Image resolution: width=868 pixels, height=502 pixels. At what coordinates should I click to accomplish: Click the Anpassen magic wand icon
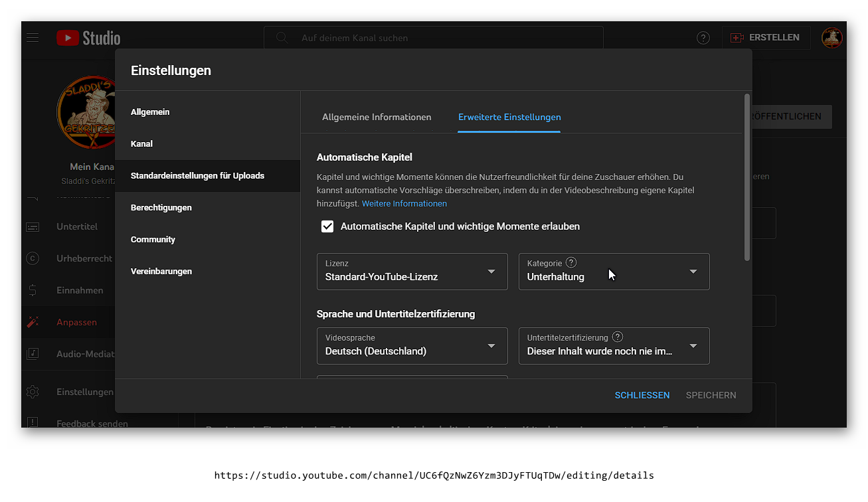click(33, 322)
